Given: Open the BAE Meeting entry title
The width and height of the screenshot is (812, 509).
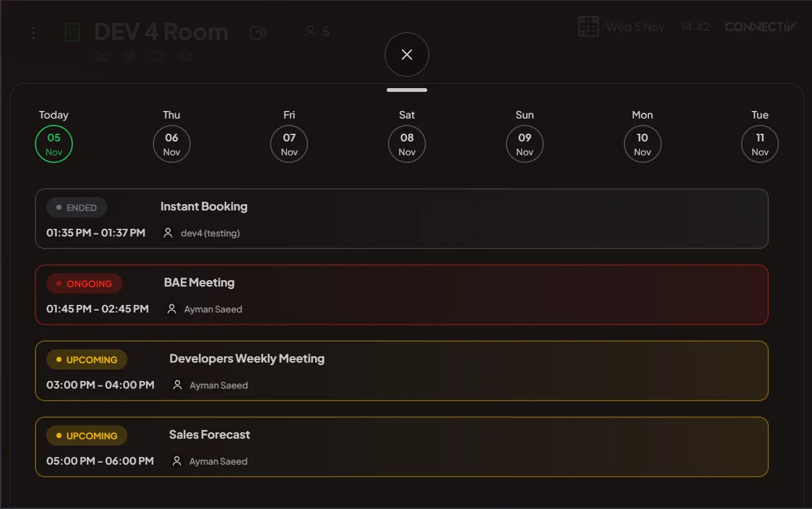Looking at the screenshot, I should 199,283.
